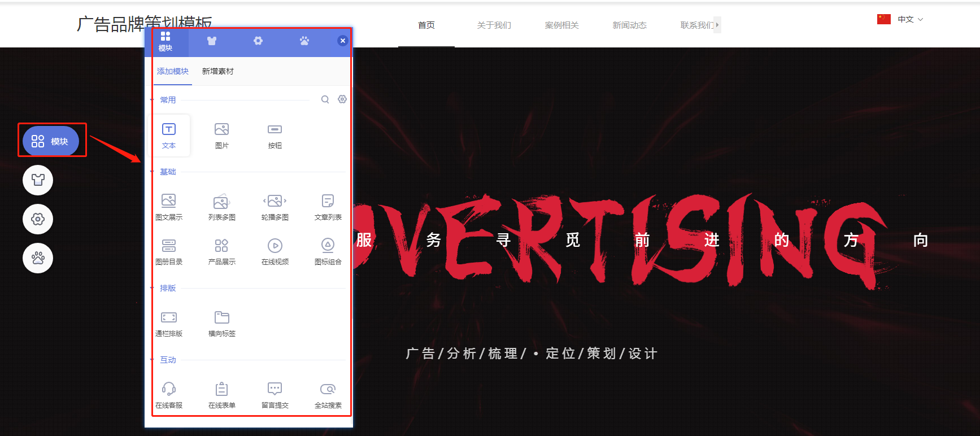Open module panel settings gear icon
Image resolution: width=980 pixels, height=436 pixels.
pyautogui.click(x=342, y=99)
